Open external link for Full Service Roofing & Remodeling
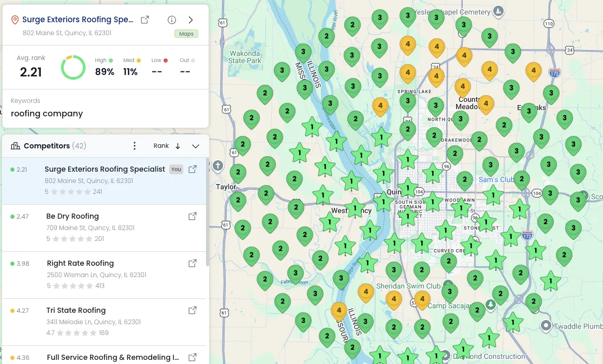The image size is (603, 364). 193,357
